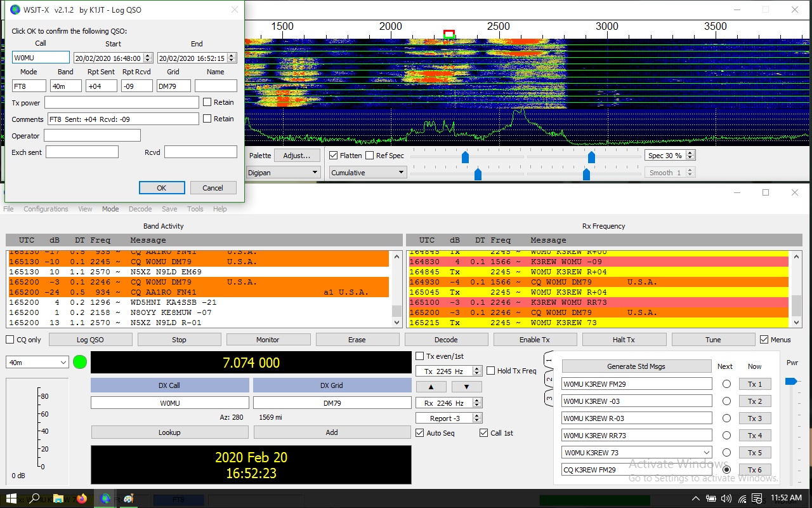Cancel the Log QSO dialog
Viewport: 812px width, 508px height.
pyautogui.click(x=213, y=188)
